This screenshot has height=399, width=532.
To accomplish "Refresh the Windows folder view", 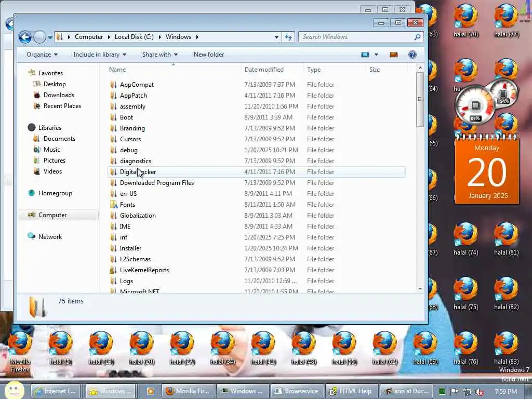I will point(288,37).
